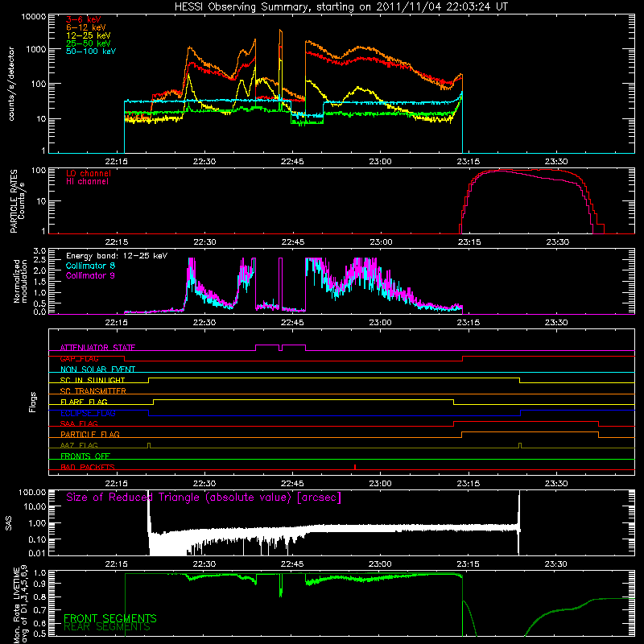Click '22:30' below the Flags panel
The width and height of the screenshot is (644, 644).
[204, 484]
